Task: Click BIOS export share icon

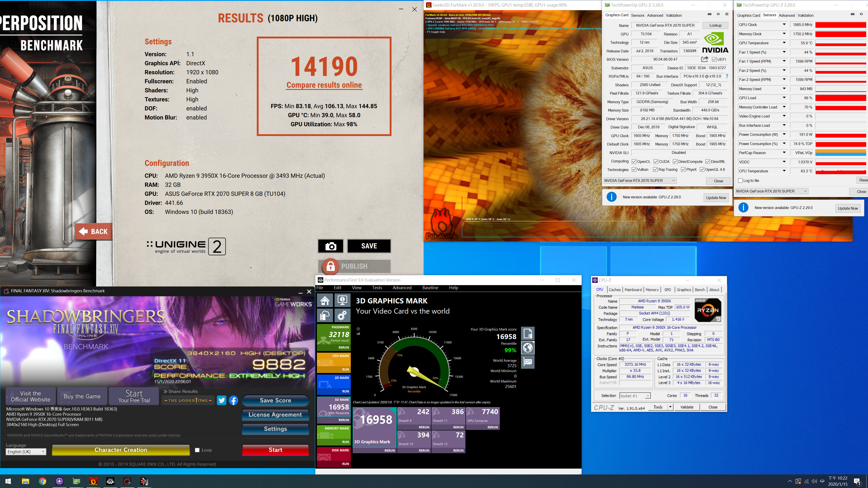Action: 705,59
